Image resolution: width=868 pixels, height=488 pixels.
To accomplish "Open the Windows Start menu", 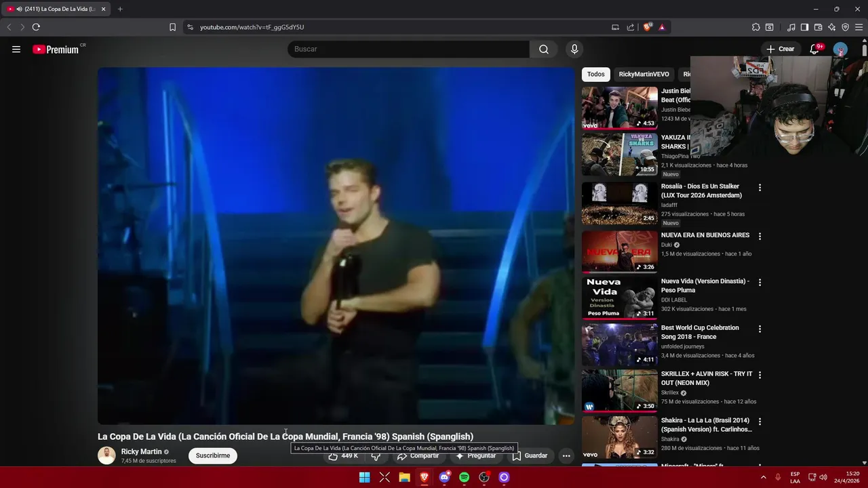I will 364,477.
